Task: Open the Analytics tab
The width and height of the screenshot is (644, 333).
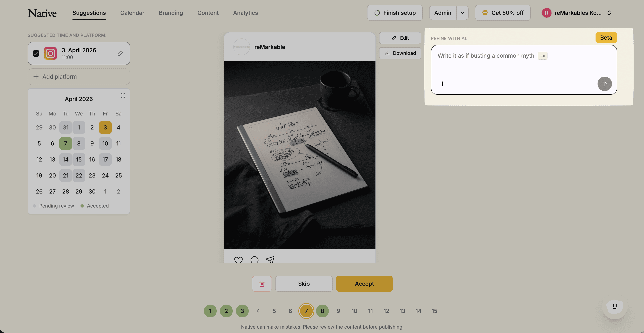Action: (x=245, y=13)
